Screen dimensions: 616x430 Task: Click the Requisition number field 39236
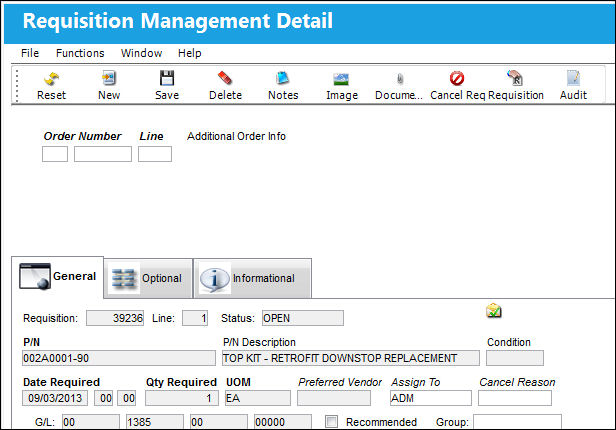coord(115,318)
